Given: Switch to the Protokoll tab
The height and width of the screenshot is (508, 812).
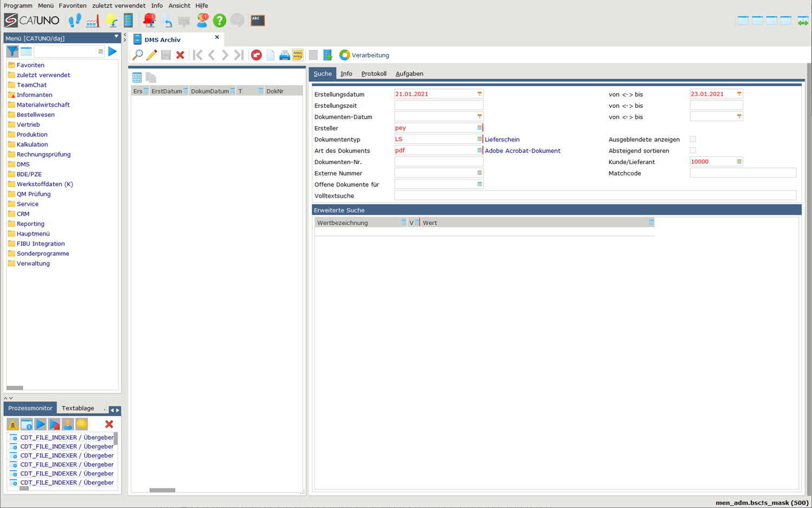Looking at the screenshot, I should [374, 74].
